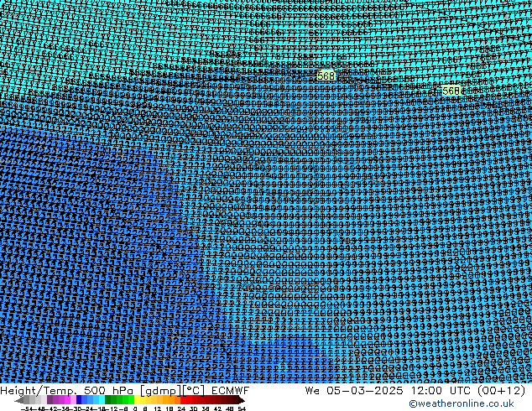Pick the dark blue swatch in the legend
Image resolution: width=532 pixels, height=411 pixels.
79,400
